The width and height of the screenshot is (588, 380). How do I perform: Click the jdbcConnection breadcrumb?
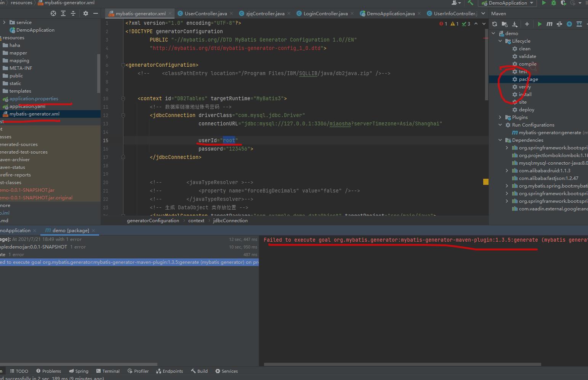[x=230, y=221]
